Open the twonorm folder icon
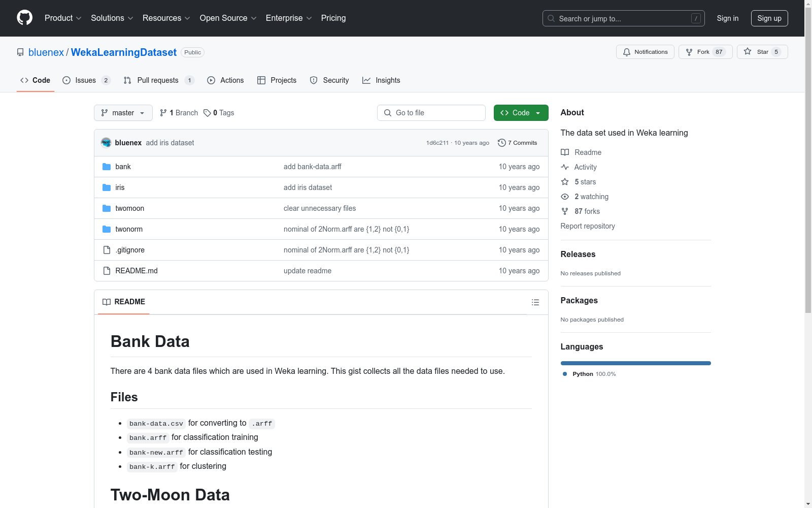 [x=107, y=229]
